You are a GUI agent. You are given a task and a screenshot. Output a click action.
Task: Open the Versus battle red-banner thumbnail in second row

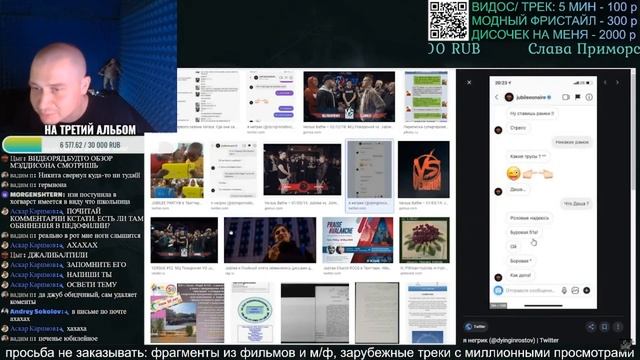click(x=302, y=169)
